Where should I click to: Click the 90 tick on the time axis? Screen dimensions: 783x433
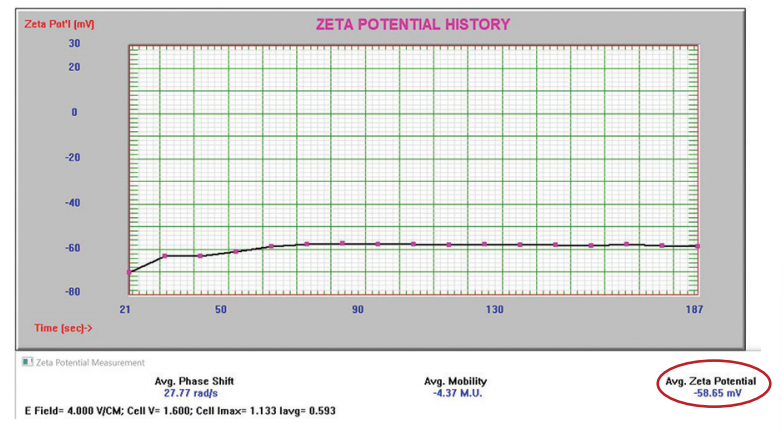[x=357, y=309]
